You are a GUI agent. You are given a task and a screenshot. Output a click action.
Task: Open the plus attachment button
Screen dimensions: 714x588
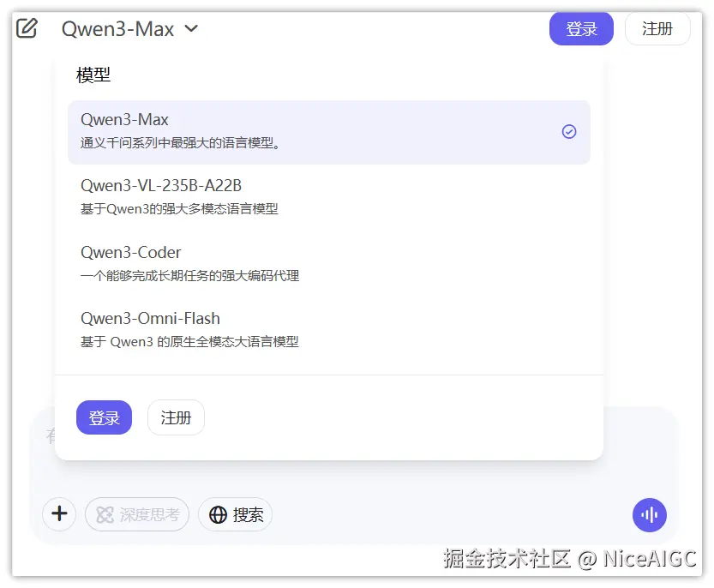pos(59,514)
